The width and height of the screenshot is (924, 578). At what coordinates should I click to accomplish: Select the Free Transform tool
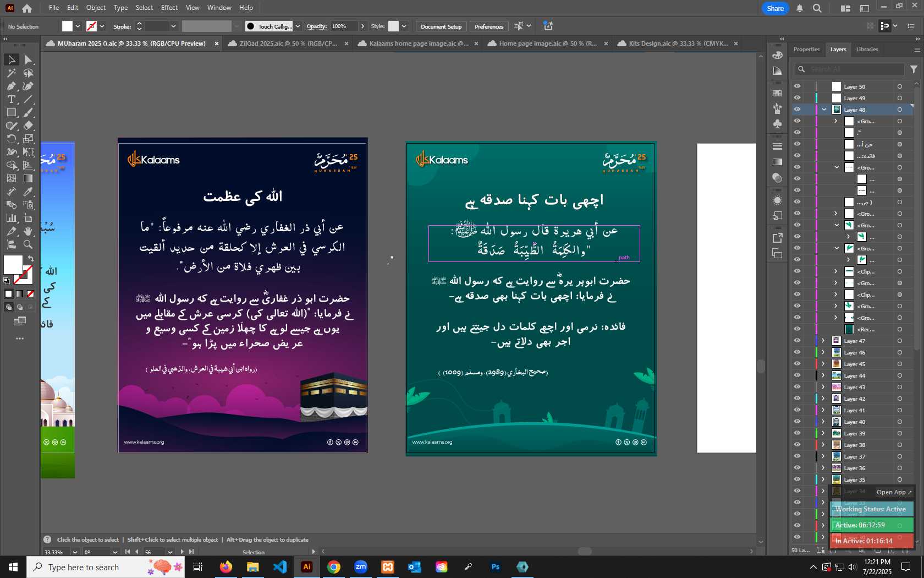point(29,152)
